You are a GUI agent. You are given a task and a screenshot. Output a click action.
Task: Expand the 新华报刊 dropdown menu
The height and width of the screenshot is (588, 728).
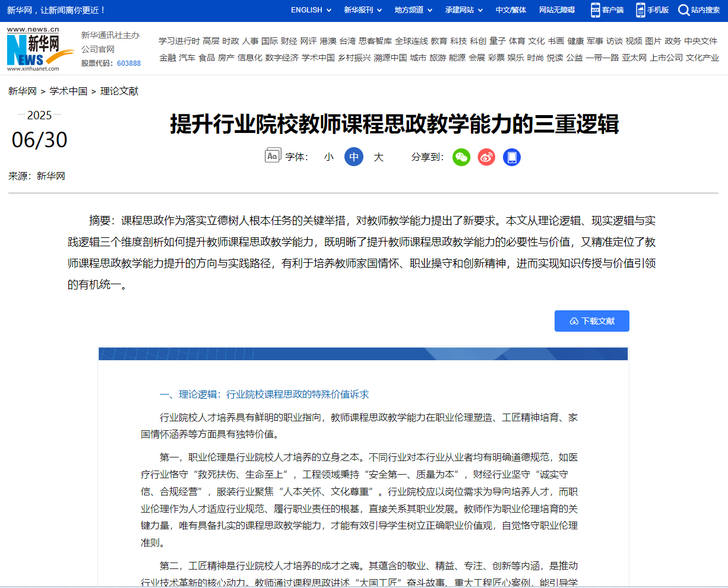click(363, 10)
